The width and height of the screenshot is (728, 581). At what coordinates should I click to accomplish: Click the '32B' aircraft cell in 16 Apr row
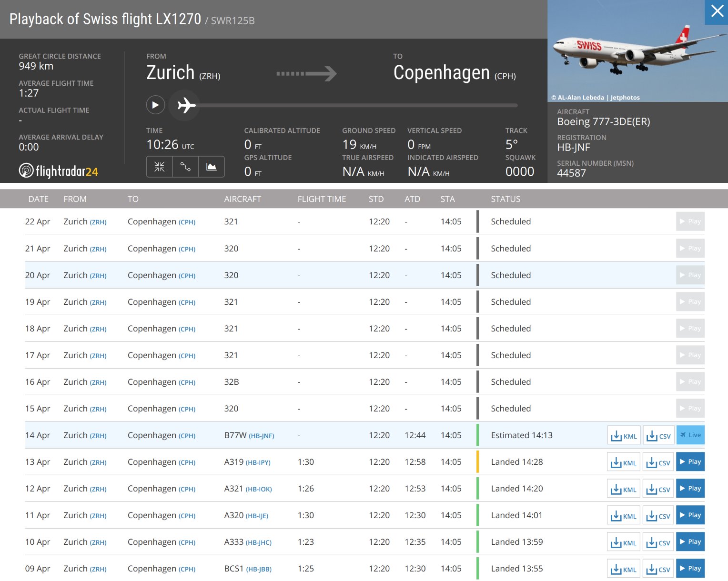point(232,382)
